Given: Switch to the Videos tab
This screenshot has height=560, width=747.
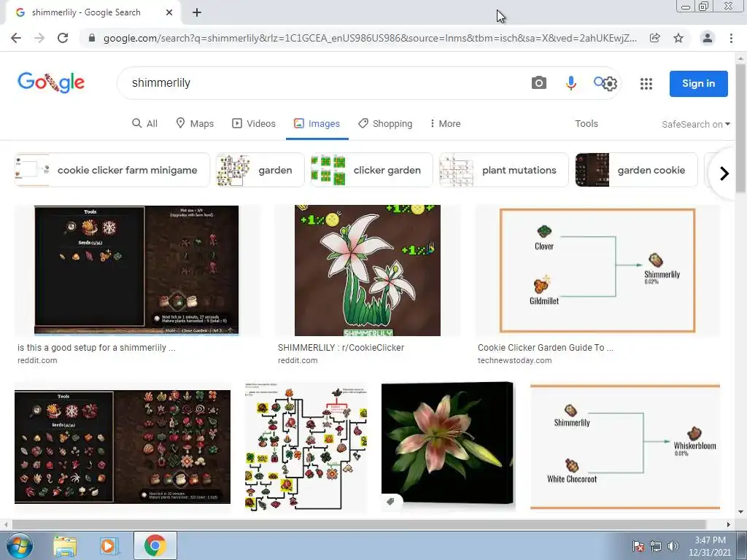Looking at the screenshot, I should (254, 124).
